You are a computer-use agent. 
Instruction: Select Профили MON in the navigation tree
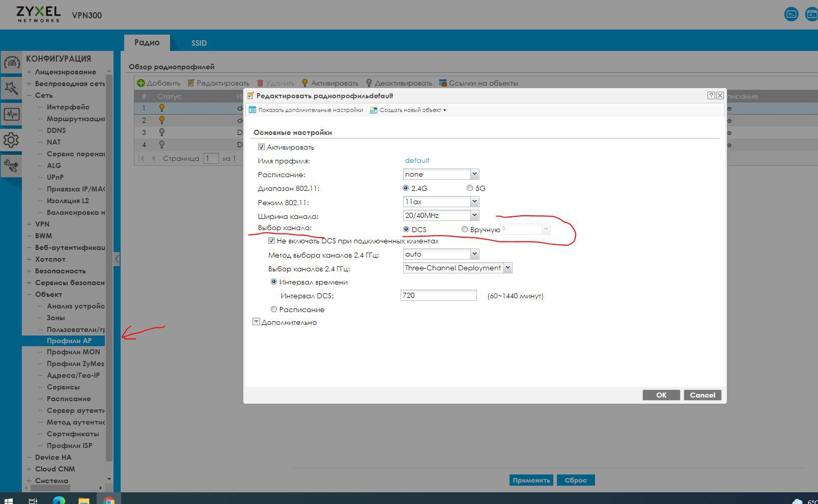click(x=73, y=352)
